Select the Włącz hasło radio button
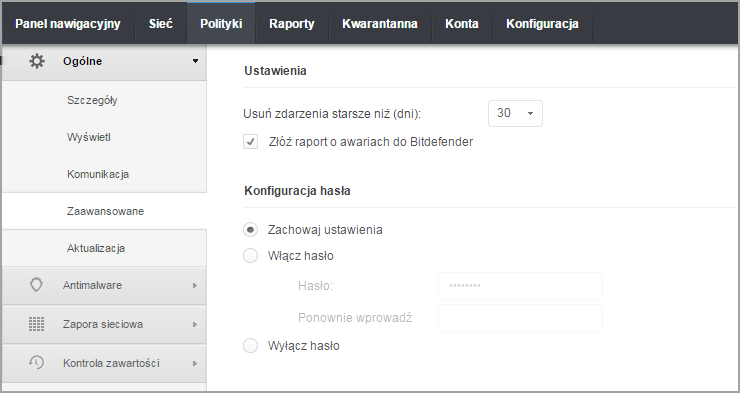 pyautogui.click(x=250, y=256)
